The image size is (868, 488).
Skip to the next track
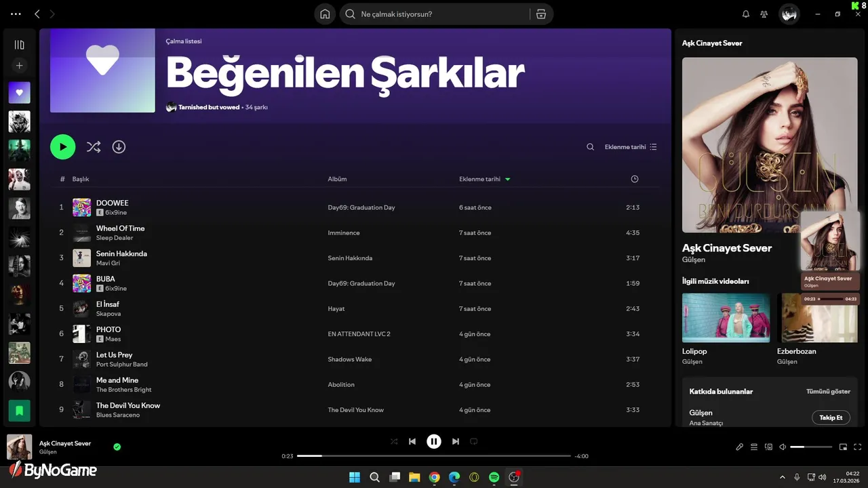pyautogui.click(x=456, y=441)
